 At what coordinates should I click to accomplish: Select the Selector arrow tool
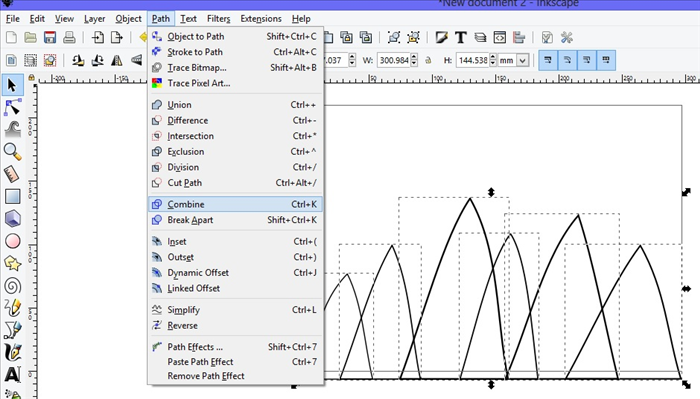click(12, 85)
